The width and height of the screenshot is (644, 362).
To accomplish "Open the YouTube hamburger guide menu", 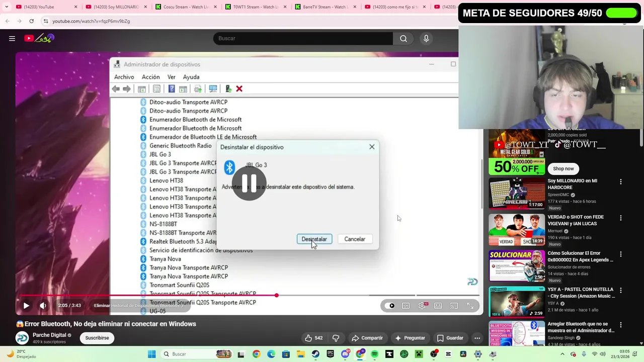I will pos(12,38).
